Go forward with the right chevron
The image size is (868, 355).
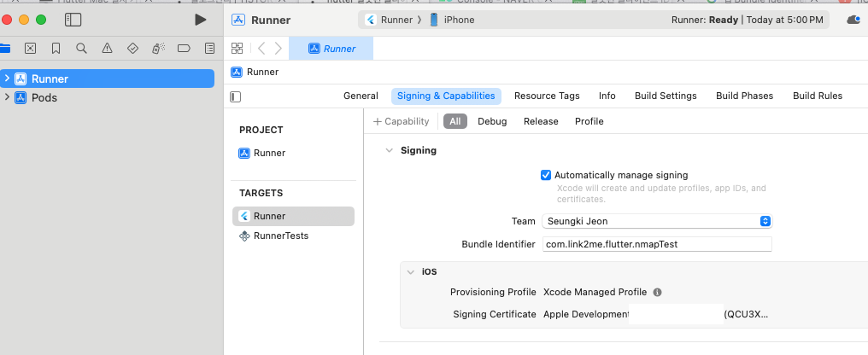(279, 49)
